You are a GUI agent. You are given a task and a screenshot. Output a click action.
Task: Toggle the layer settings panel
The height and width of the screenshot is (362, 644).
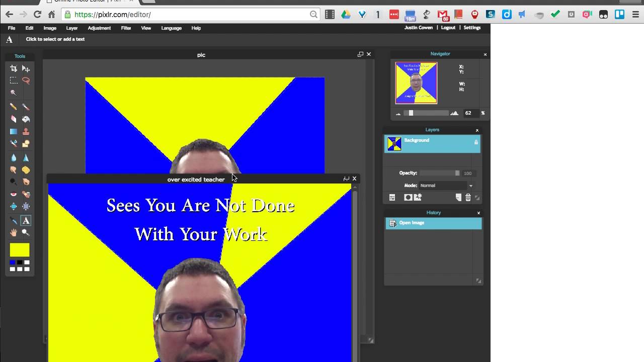coord(392,198)
